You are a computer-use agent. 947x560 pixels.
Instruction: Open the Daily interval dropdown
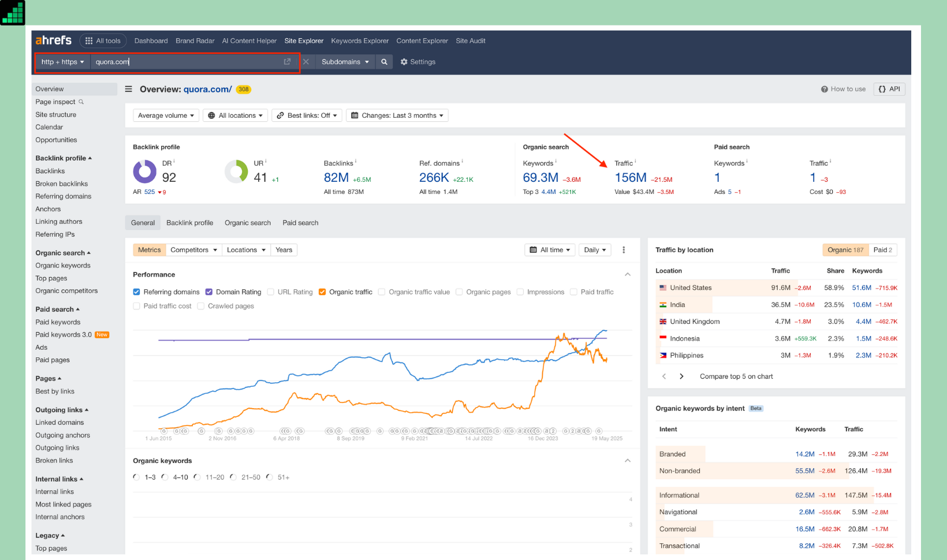[x=595, y=250]
